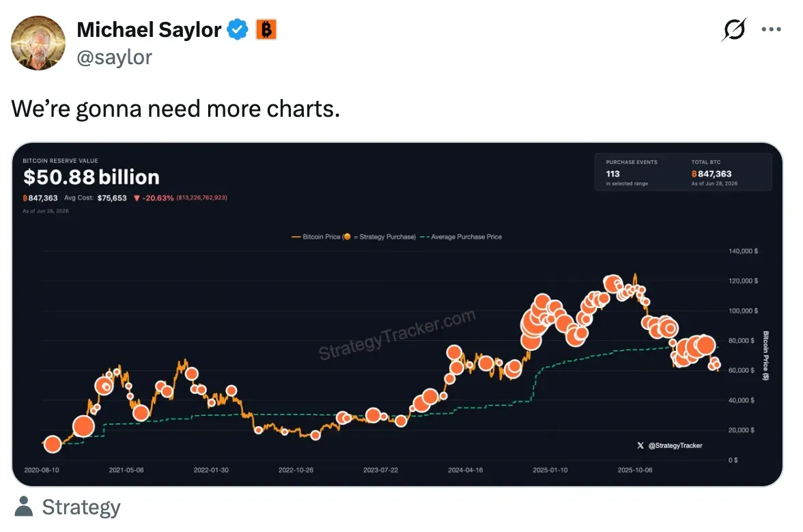803x532 pixels.
Task: Click the Michael Saylor display name
Action: point(149,29)
